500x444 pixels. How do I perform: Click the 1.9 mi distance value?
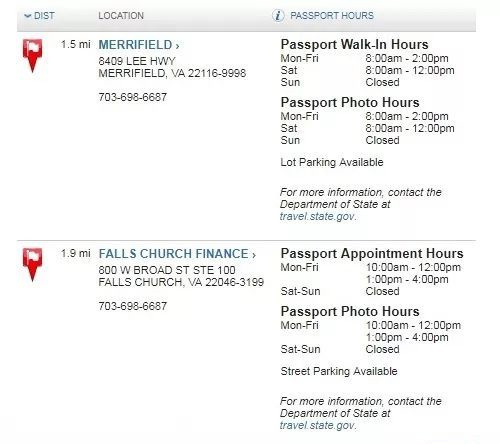(x=76, y=253)
